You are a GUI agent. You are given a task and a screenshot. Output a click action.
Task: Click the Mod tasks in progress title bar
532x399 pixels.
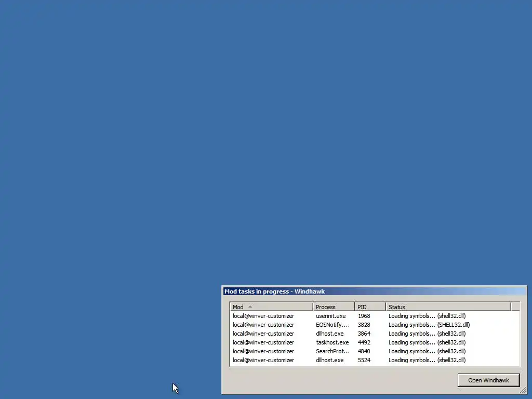[x=374, y=291]
